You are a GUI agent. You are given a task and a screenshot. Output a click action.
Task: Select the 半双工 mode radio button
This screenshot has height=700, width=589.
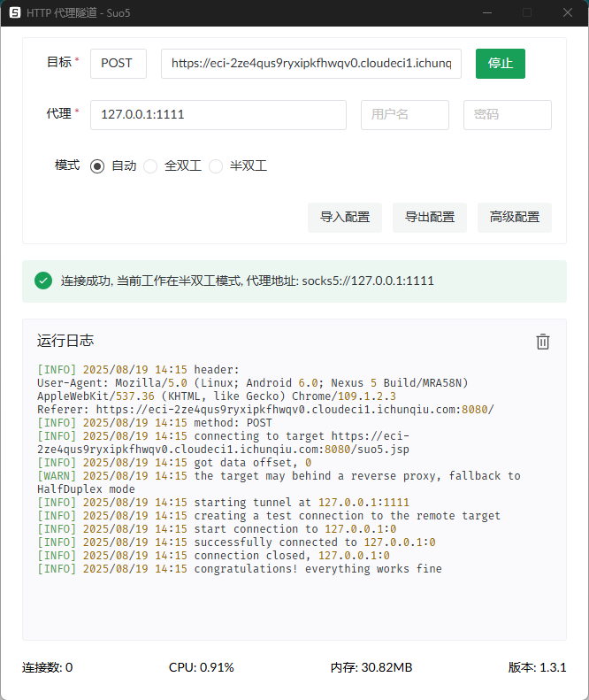[x=216, y=165]
